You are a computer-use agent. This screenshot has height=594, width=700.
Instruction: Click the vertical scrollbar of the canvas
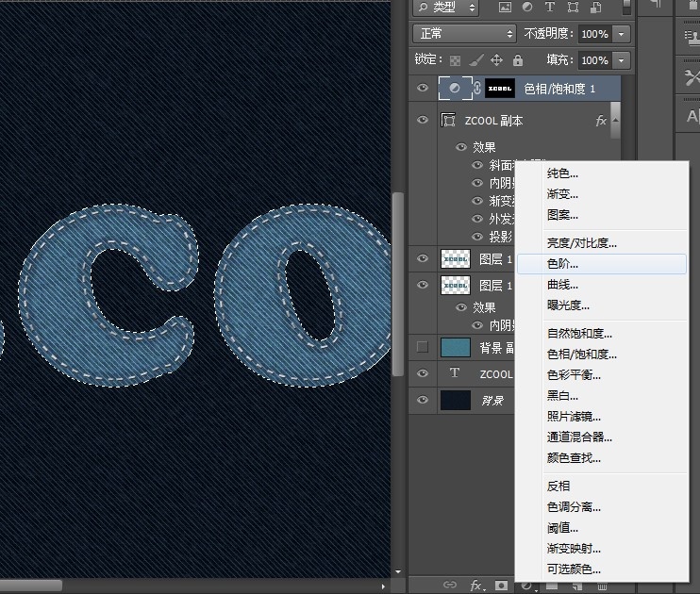coord(398,245)
